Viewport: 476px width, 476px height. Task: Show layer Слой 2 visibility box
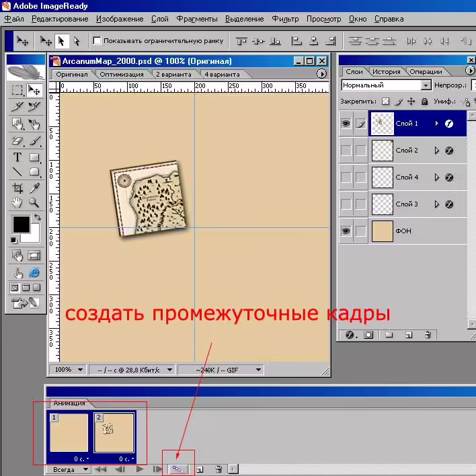tap(346, 151)
